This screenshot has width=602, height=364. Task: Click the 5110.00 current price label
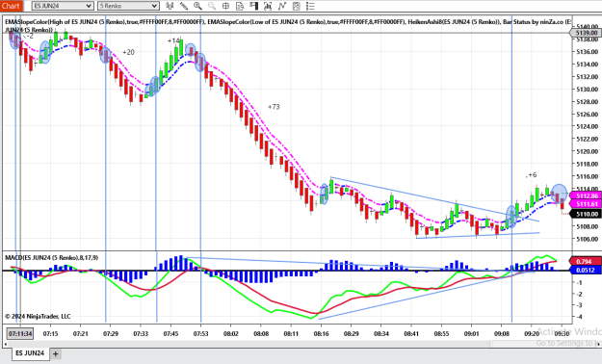587,214
